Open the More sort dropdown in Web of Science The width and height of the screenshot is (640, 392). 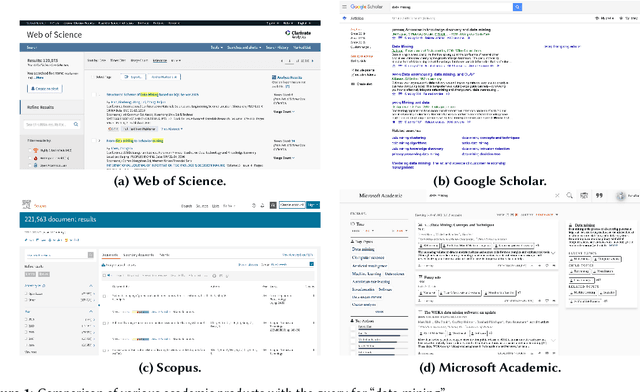point(176,60)
